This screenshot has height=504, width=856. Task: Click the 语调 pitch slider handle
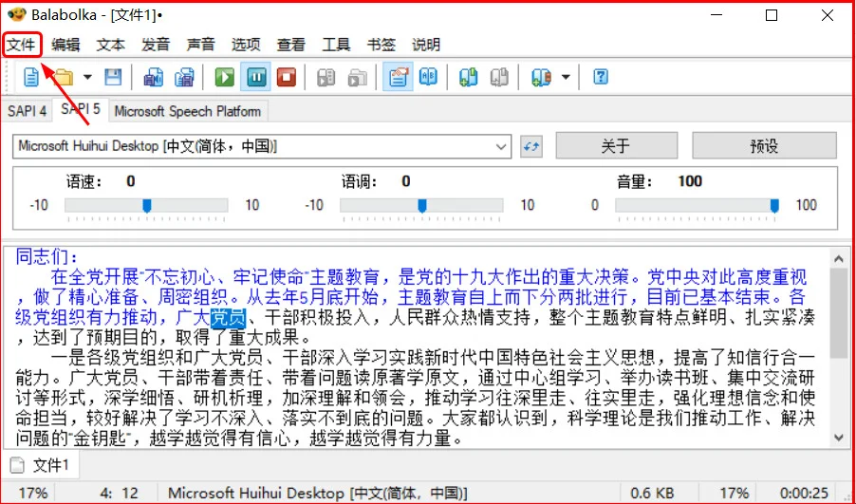click(422, 206)
